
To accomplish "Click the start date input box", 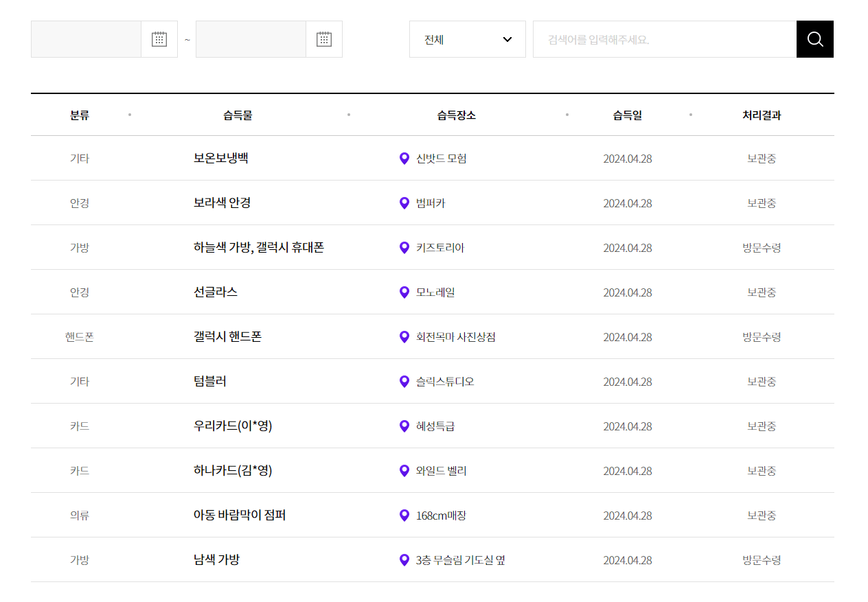I will [x=86, y=39].
